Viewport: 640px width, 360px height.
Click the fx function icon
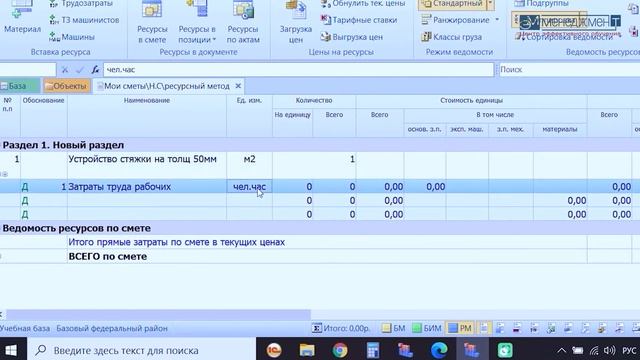click(x=95, y=70)
